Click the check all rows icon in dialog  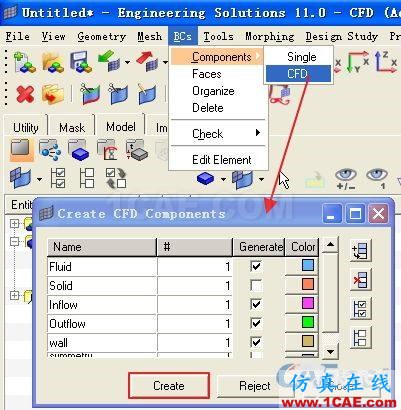(360, 309)
